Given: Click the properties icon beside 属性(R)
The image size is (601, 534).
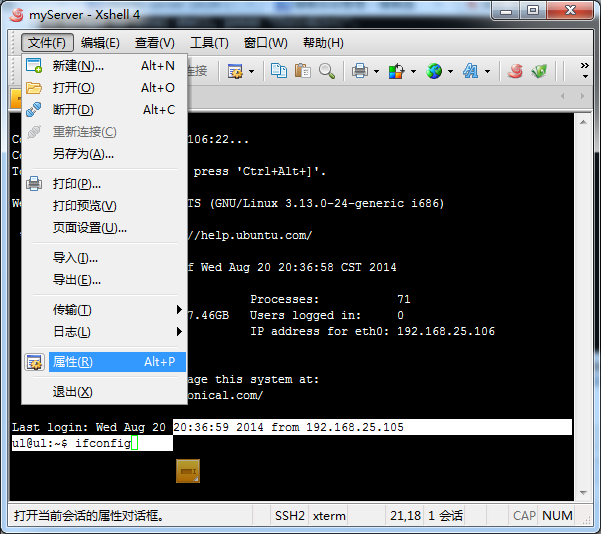Looking at the screenshot, I should [x=34, y=362].
